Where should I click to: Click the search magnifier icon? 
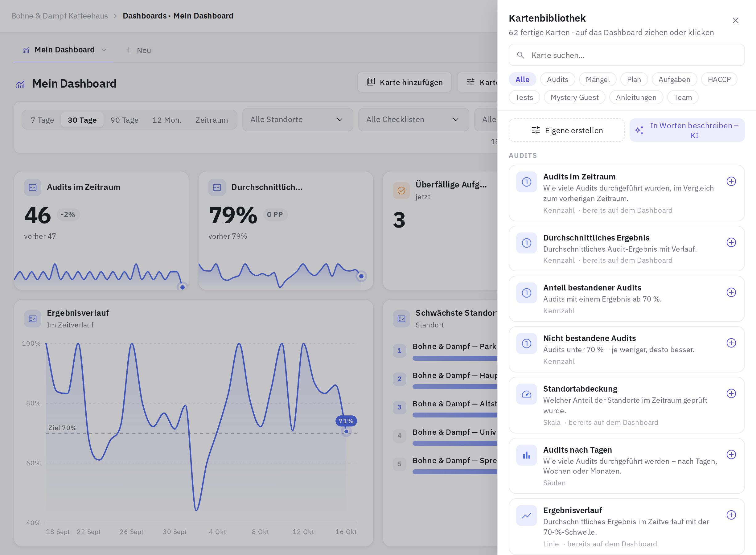[520, 55]
